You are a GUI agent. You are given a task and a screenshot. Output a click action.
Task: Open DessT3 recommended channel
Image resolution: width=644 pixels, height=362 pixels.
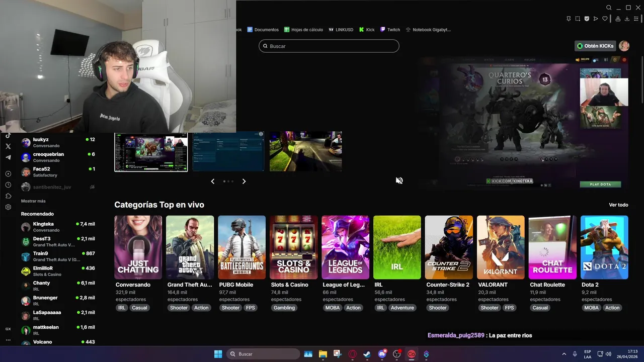click(58, 241)
